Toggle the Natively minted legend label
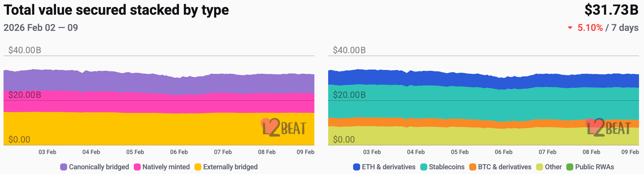The image size is (644, 174). [x=166, y=167]
